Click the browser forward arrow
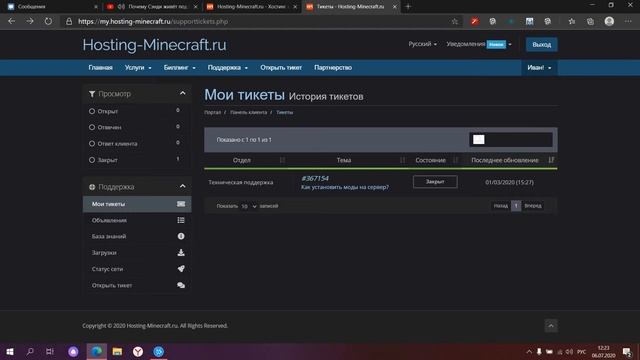This screenshot has height=360, width=640. (x=30, y=21)
